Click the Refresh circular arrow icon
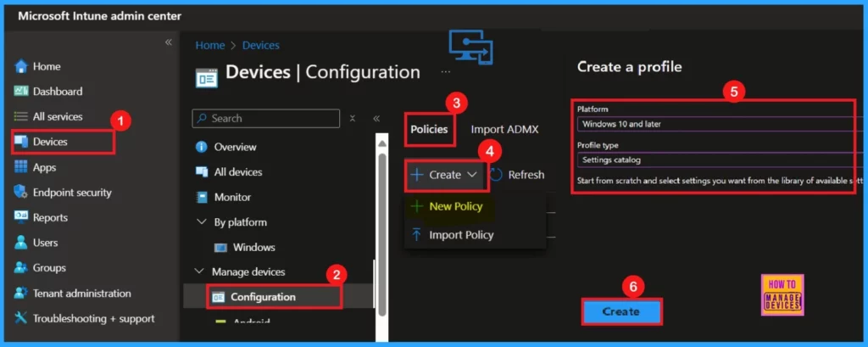The image size is (868, 347). tap(497, 175)
